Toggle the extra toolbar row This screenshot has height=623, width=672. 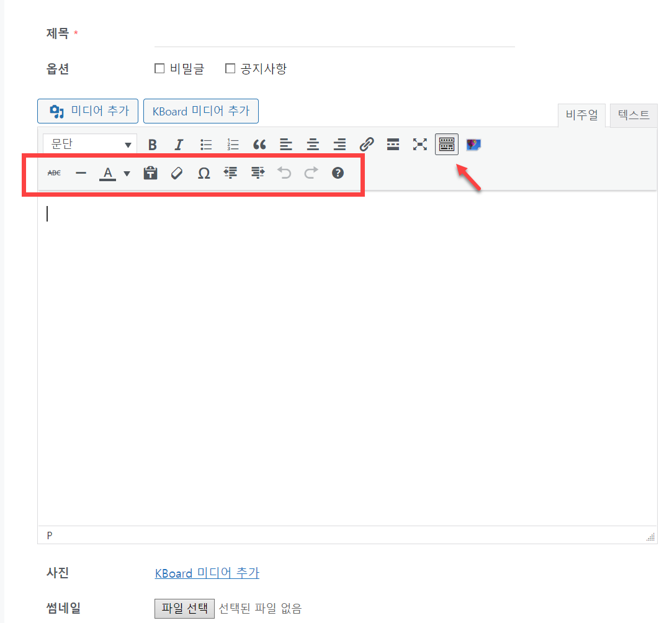pos(446,144)
